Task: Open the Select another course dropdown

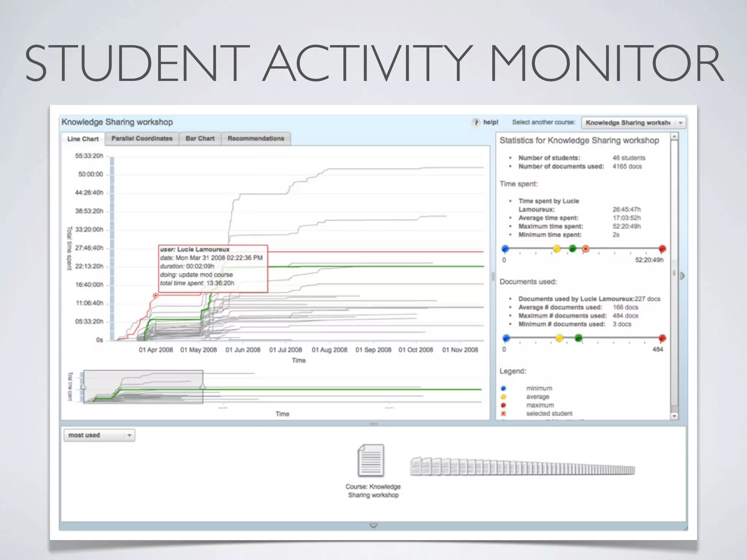Action: [x=634, y=123]
